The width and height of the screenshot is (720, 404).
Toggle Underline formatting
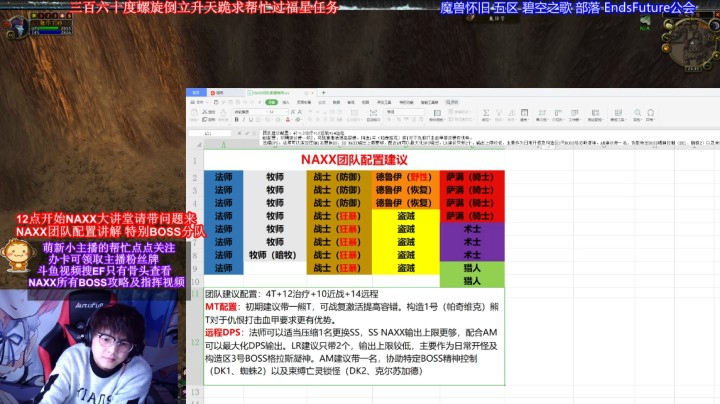(251, 119)
